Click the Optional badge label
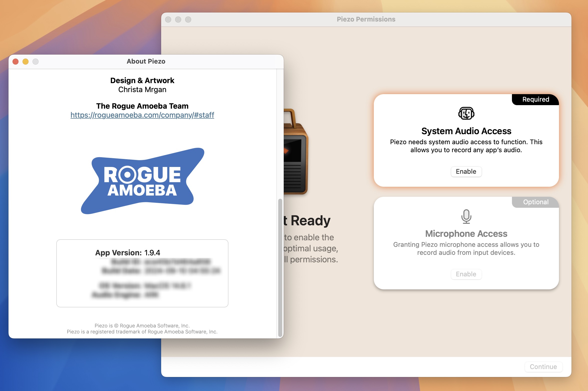This screenshot has width=588, height=391. 536,202
